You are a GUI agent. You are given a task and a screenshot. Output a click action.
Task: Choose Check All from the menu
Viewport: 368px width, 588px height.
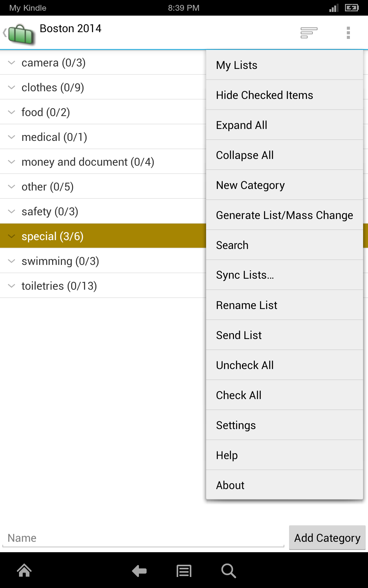pos(239,395)
